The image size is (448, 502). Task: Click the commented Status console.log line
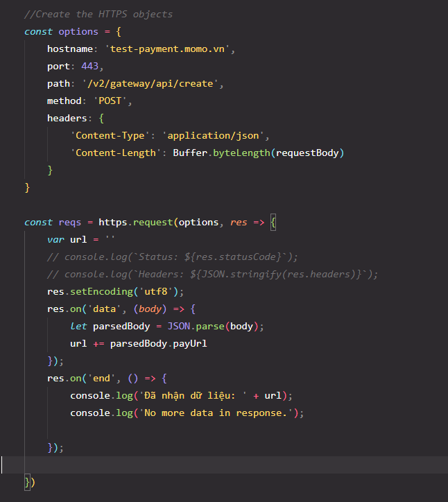[173, 257]
